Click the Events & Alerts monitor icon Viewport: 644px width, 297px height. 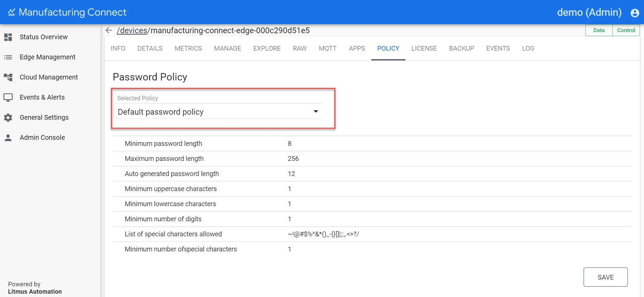tap(8, 98)
